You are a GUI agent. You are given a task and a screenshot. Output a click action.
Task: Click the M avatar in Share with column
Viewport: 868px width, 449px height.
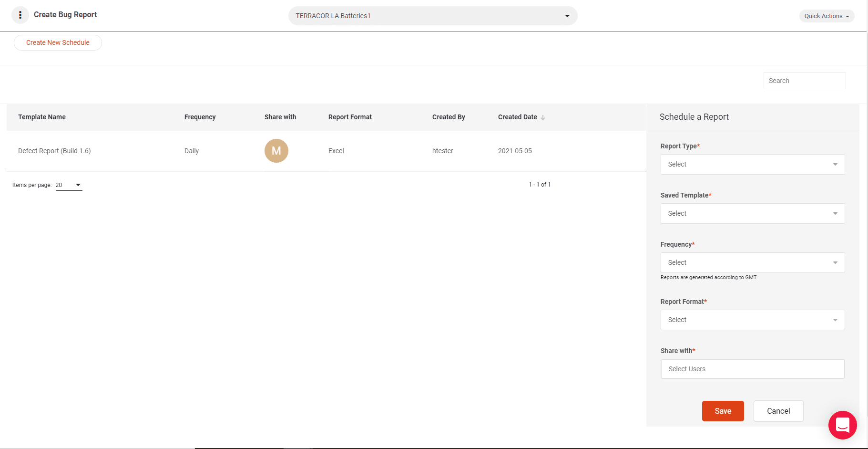[276, 151]
